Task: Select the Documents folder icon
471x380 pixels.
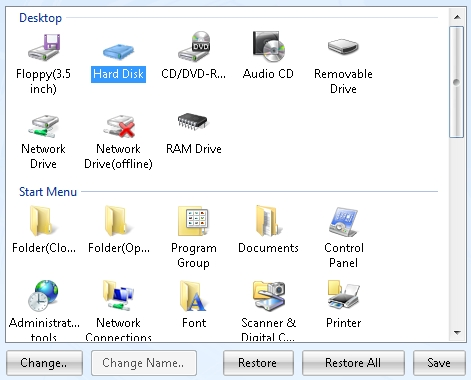Action: click(x=268, y=221)
